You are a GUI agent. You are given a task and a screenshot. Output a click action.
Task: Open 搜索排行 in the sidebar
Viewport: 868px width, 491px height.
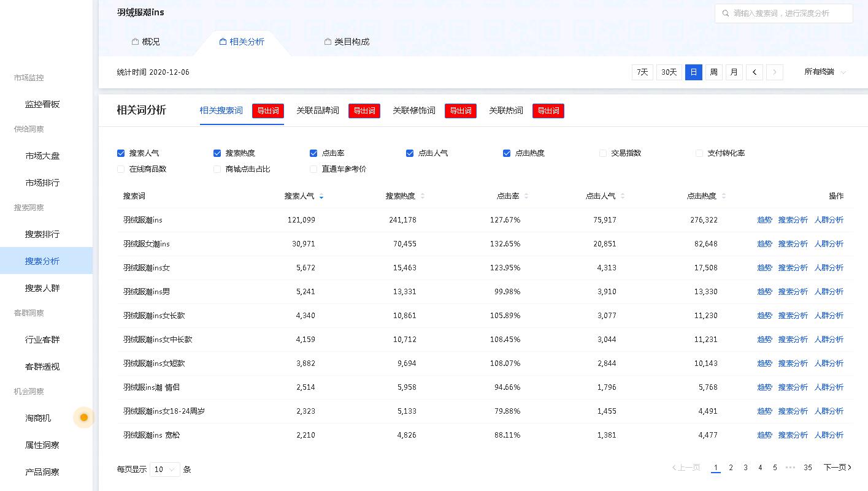[42, 234]
